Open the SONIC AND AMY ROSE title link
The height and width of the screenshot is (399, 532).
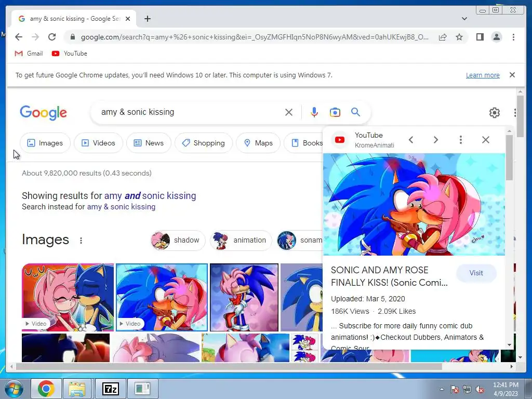coord(389,276)
